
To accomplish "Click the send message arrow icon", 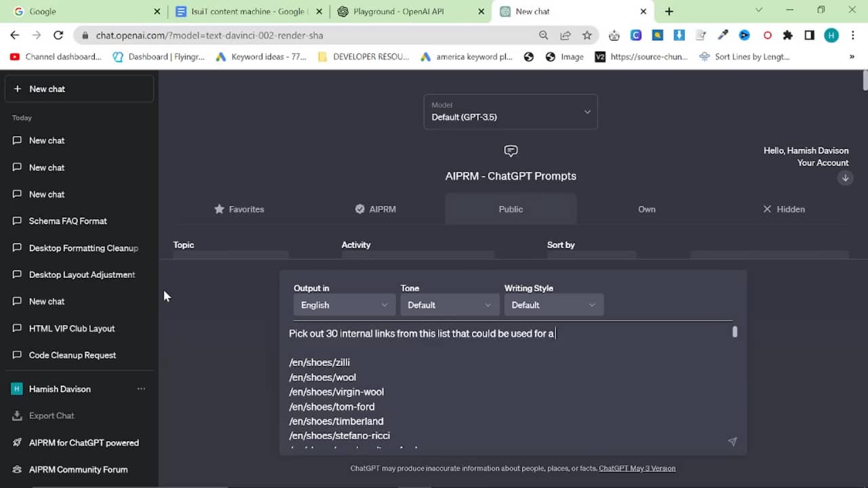I will (x=732, y=441).
